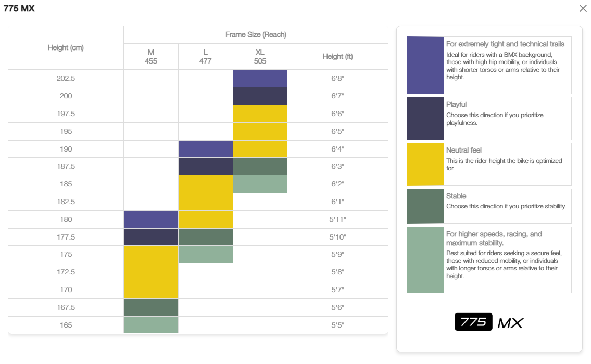The height and width of the screenshot is (364, 591).
Task: Click the M 455 column header
Action: pyautogui.click(x=151, y=57)
